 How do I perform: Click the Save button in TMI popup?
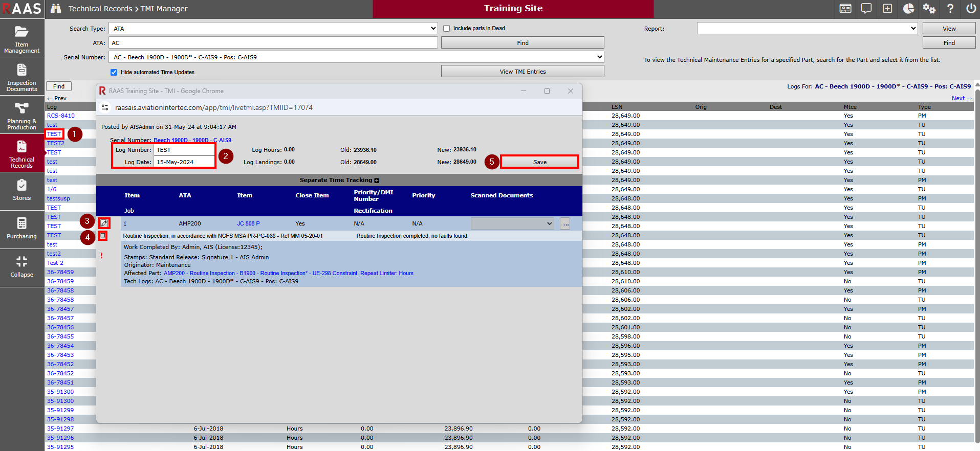tap(539, 162)
